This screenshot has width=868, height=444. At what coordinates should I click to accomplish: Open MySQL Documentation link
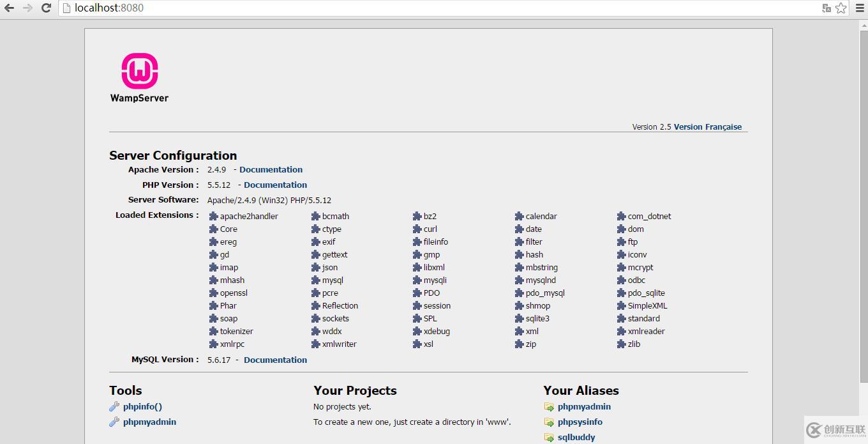point(276,360)
